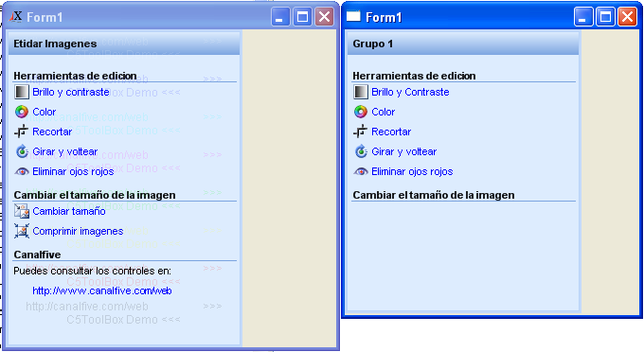Click the Brillo y contraste gradient icon in the left window
Image resolution: width=644 pixels, height=352 pixels.
(22, 92)
